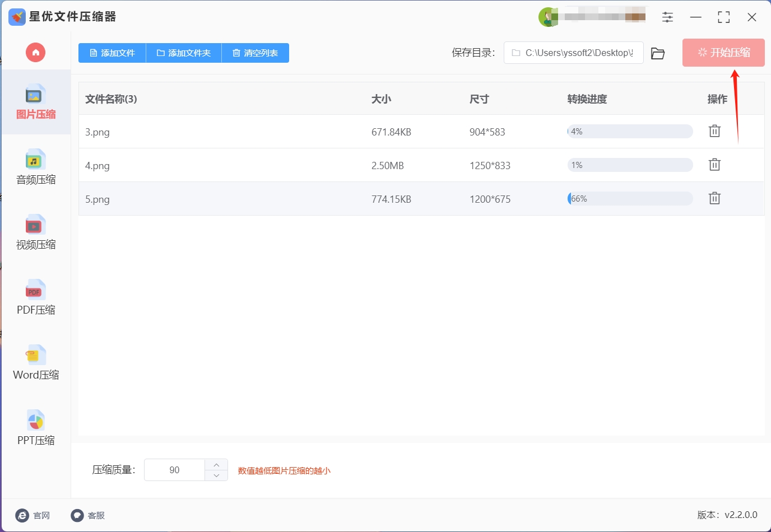Image resolution: width=771 pixels, height=532 pixels.
Task: Choose Word压缩 from the sidebar
Action: (x=36, y=362)
